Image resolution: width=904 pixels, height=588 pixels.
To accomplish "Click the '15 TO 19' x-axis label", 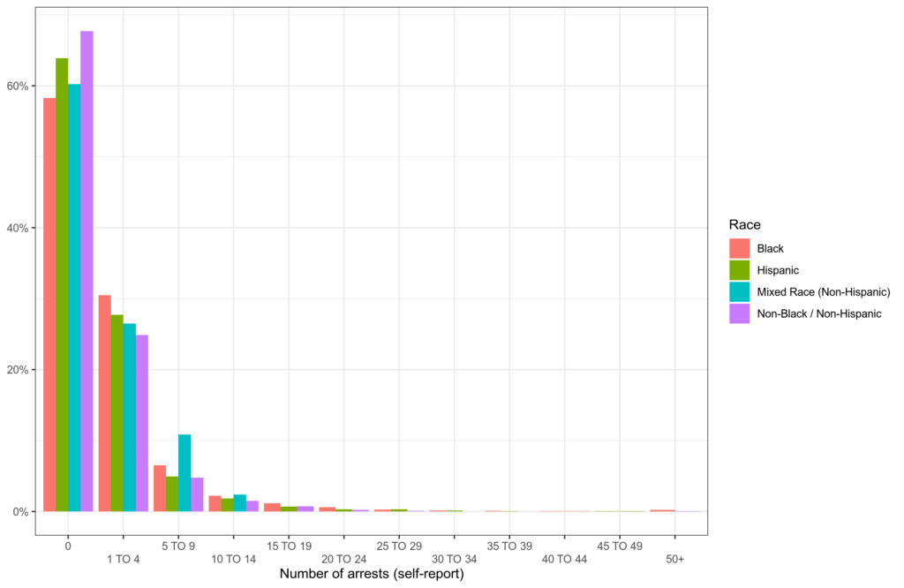I will pos(289,547).
